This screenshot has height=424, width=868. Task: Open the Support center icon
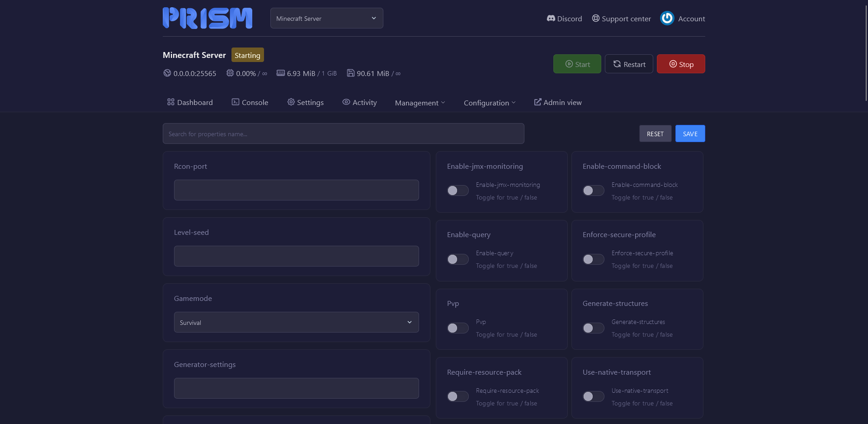[596, 19]
